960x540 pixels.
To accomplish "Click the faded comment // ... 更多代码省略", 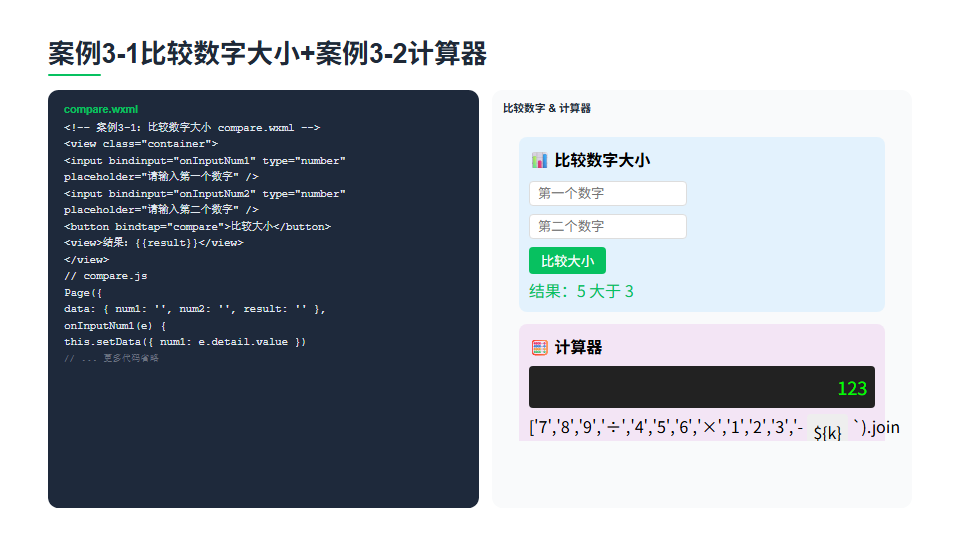I will point(111,358).
